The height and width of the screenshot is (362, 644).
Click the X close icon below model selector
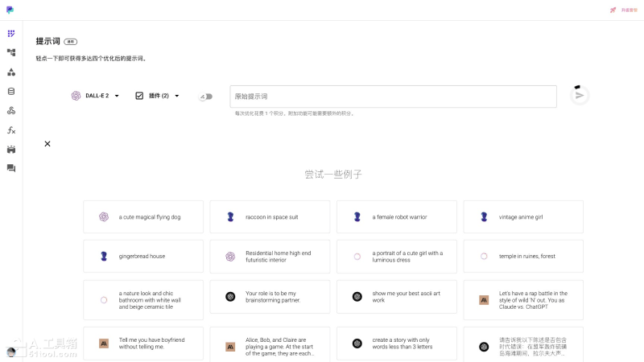47,144
